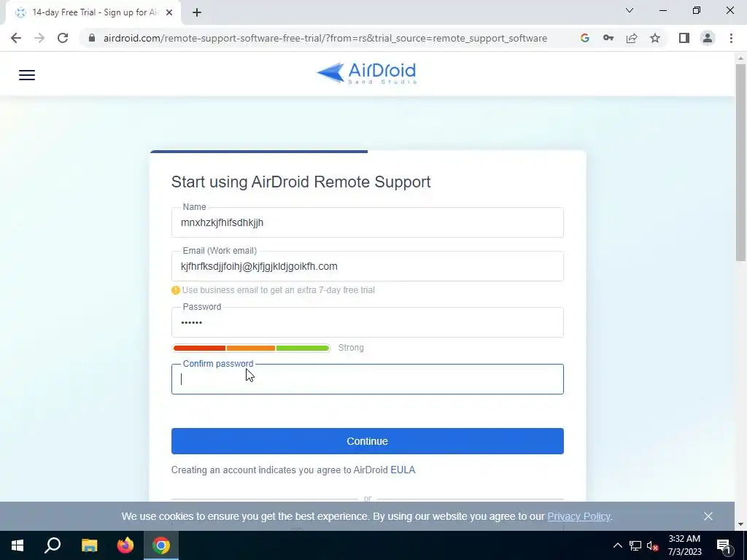Open a new tab
The height and width of the screenshot is (560, 747).
pos(197,12)
